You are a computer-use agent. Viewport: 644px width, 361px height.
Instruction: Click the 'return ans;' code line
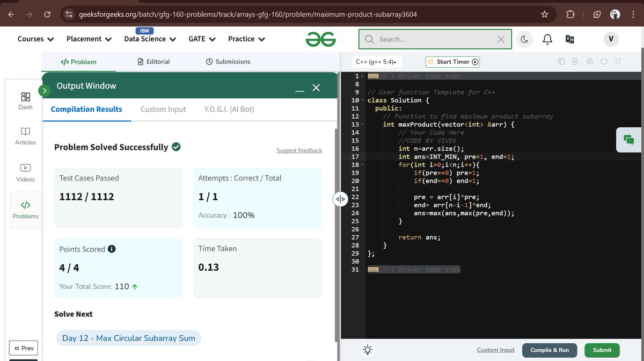coord(419,237)
